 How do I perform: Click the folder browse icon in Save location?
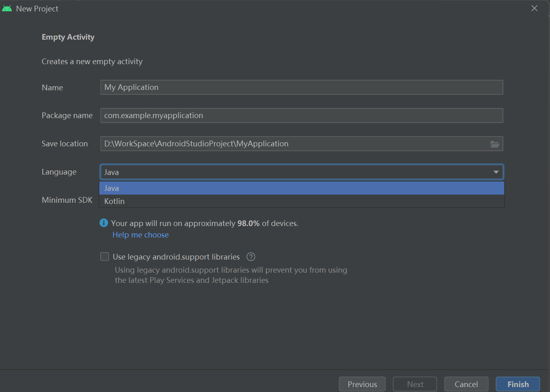coord(494,144)
